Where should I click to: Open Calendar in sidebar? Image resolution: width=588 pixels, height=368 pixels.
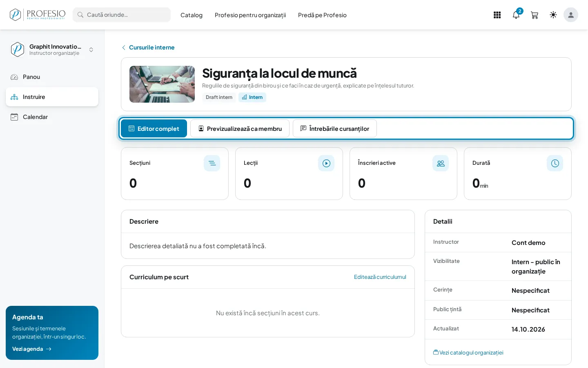pyautogui.click(x=52, y=117)
